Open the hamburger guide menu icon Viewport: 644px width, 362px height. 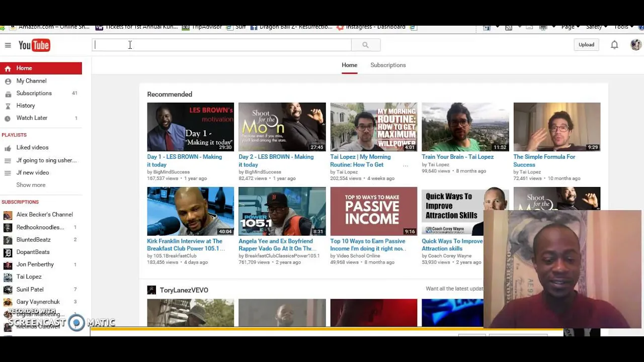tap(8, 45)
